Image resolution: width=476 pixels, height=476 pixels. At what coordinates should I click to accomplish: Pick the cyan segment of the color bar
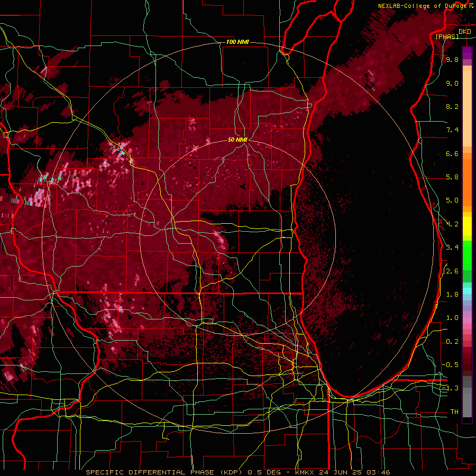467,291
